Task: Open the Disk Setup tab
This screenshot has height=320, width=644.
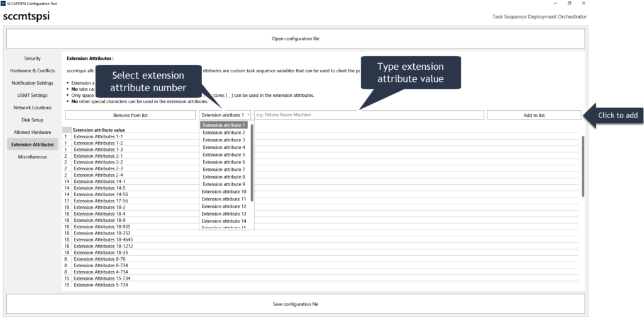Action: (x=32, y=120)
